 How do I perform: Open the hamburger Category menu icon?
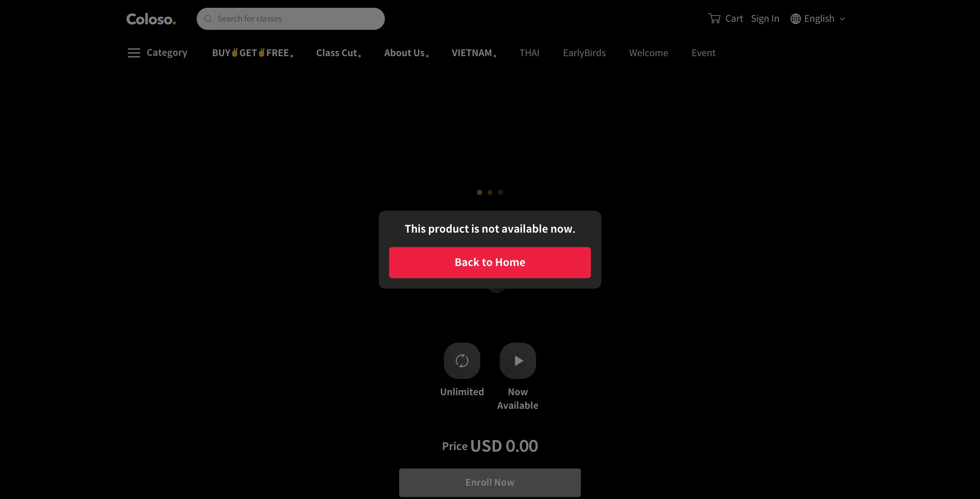pos(134,53)
